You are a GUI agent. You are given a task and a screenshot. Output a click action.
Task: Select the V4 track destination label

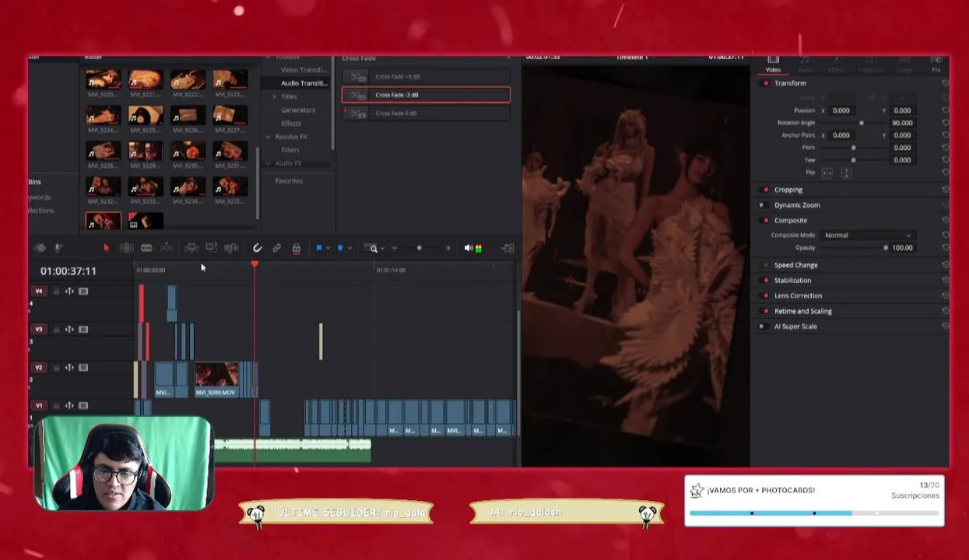tap(39, 291)
